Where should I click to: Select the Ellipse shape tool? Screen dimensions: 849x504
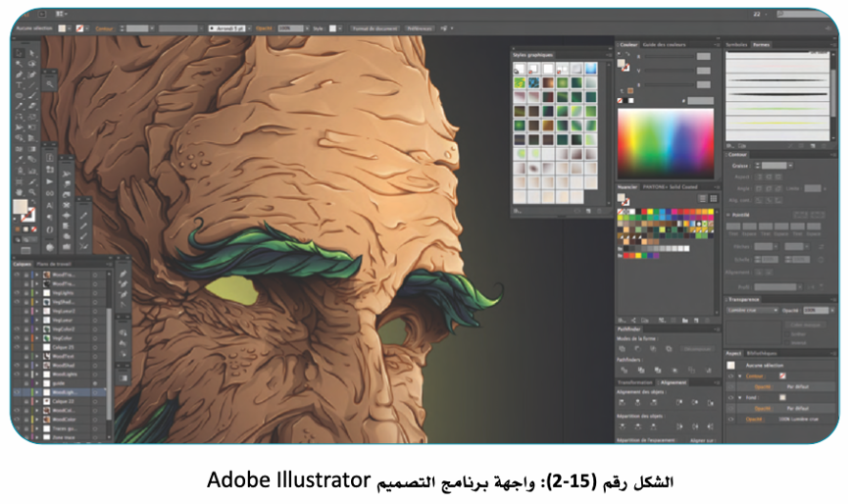pos(20,96)
